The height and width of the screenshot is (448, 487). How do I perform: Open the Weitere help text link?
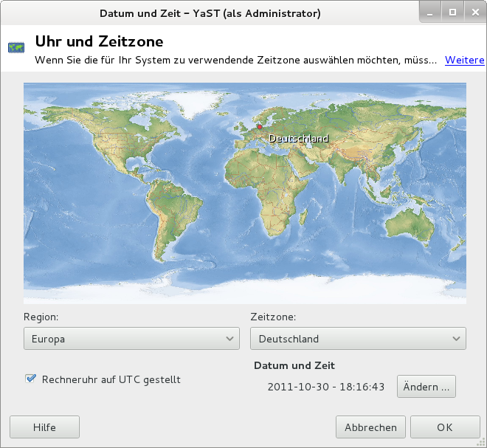tap(464, 60)
